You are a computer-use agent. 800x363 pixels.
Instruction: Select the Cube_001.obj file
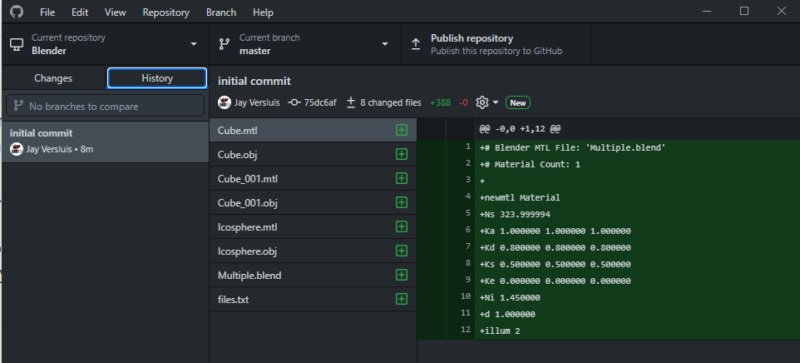click(313, 203)
